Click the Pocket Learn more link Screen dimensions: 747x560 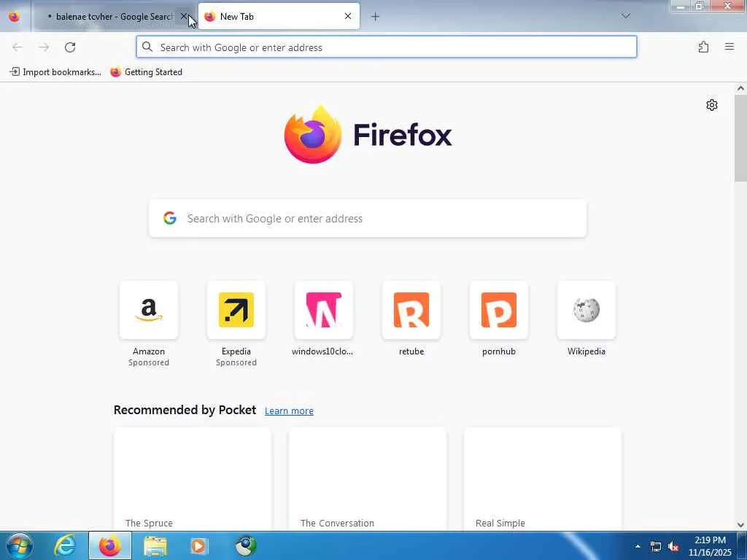[x=289, y=411]
